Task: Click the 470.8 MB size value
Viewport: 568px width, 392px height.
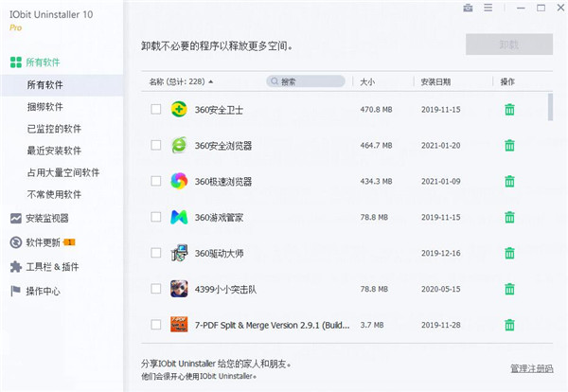Action: point(376,110)
